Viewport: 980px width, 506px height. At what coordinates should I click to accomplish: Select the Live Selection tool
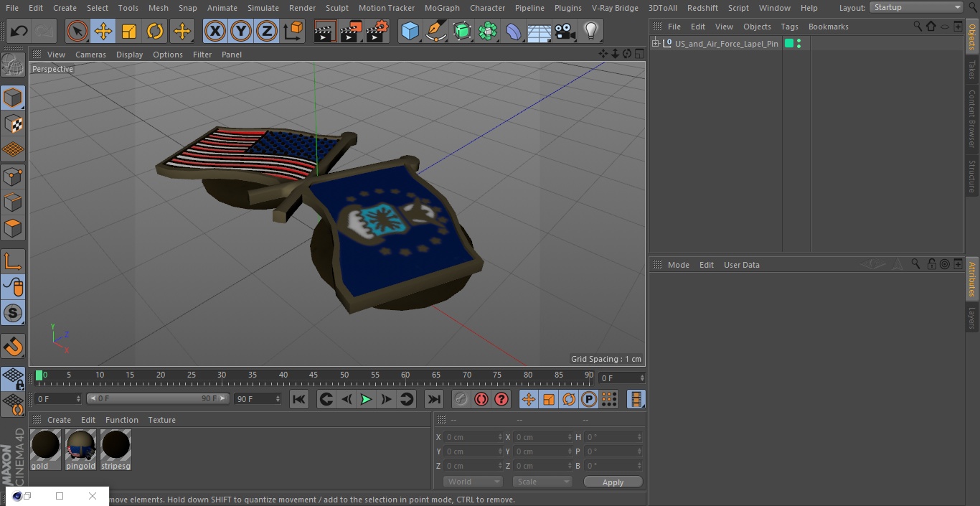77,31
